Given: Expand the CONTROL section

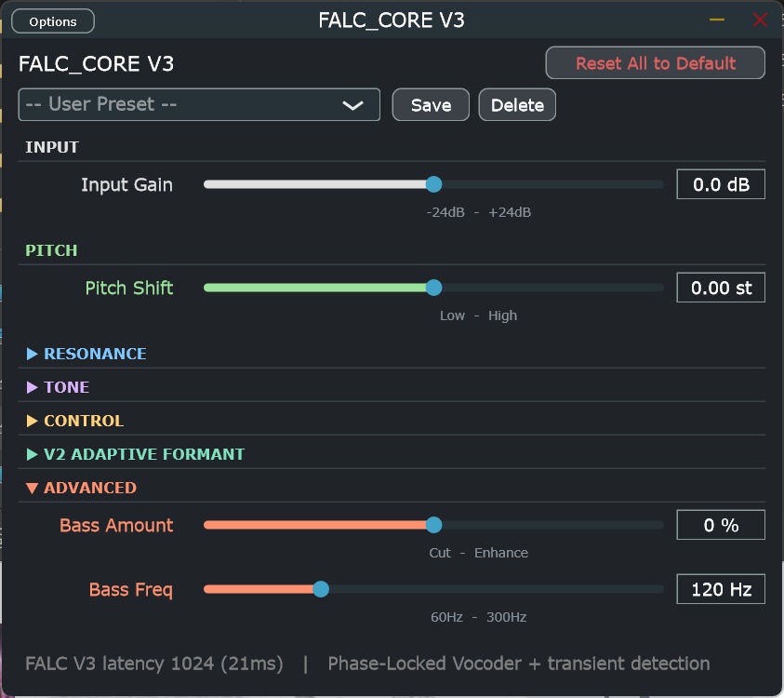Looking at the screenshot, I should pos(74,421).
